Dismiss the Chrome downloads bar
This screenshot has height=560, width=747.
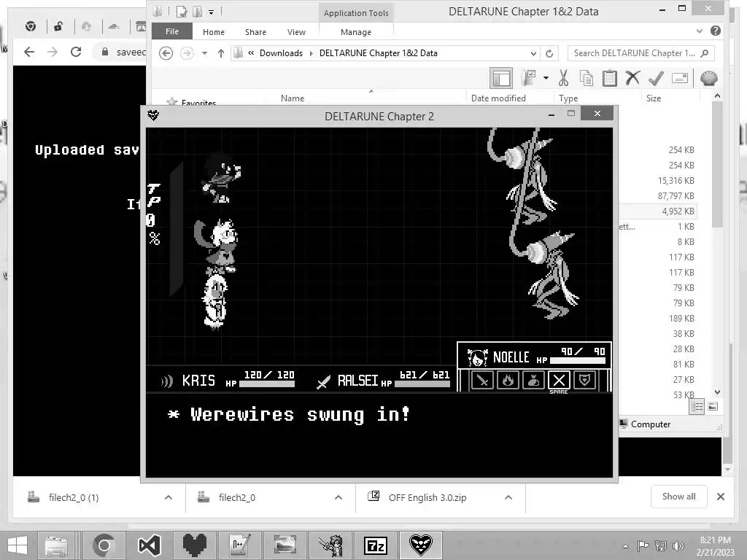click(x=720, y=497)
